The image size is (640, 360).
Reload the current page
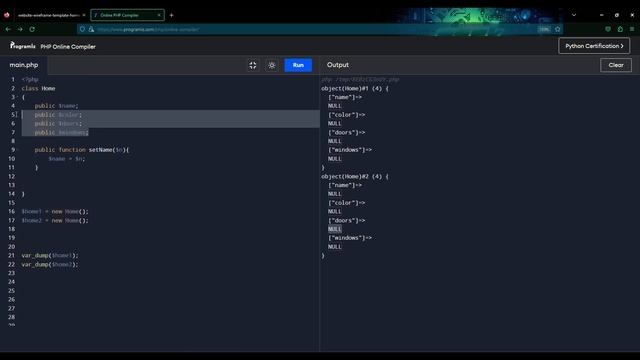click(32, 29)
